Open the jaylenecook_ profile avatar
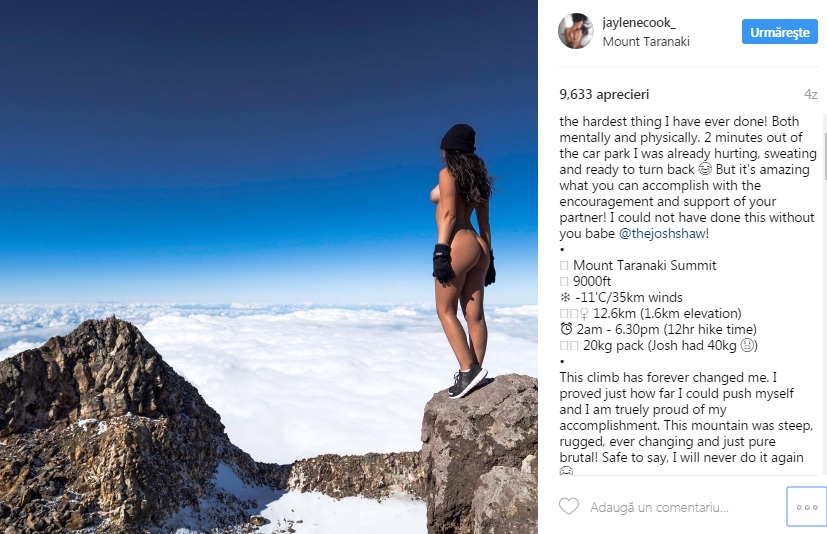 point(575,31)
